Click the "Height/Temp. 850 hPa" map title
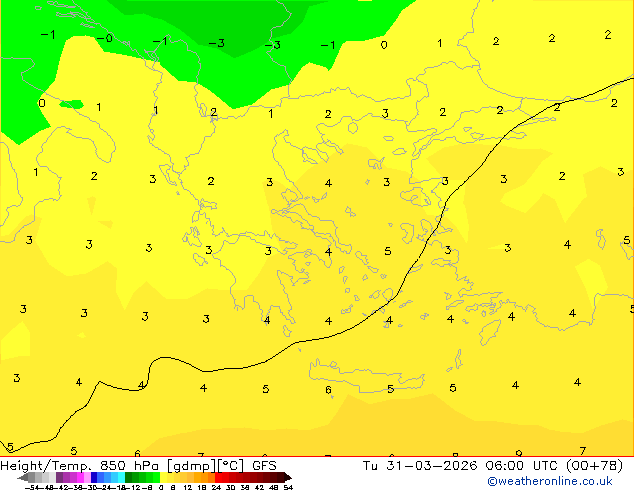 coord(81,466)
